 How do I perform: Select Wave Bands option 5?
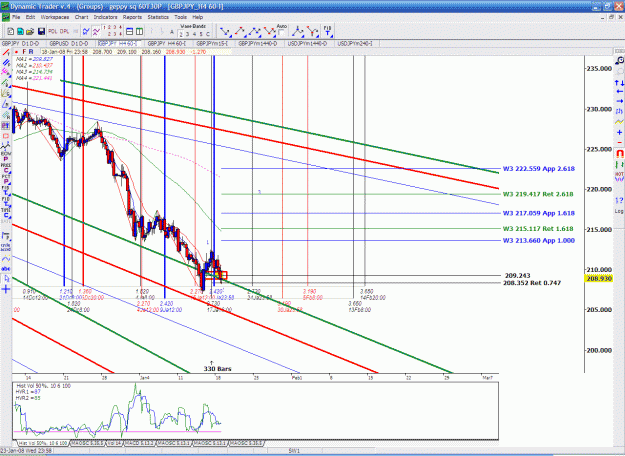coord(201,34)
